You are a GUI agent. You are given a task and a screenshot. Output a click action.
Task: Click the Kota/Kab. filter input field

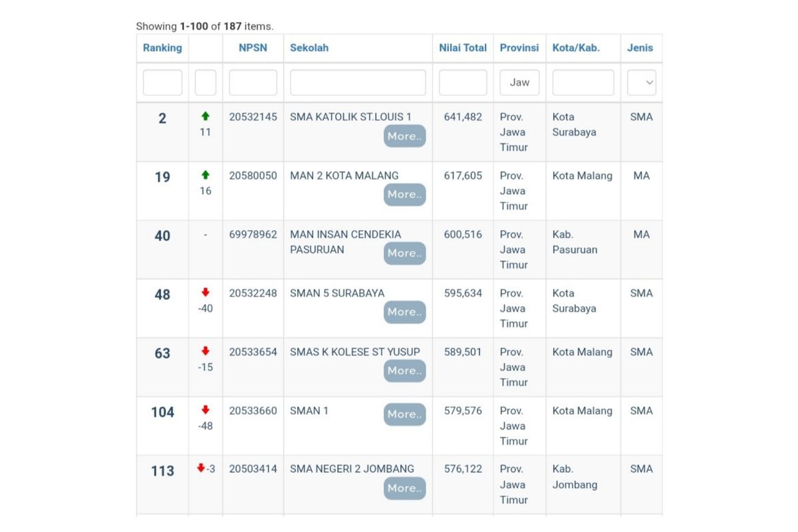pyautogui.click(x=583, y=82)
